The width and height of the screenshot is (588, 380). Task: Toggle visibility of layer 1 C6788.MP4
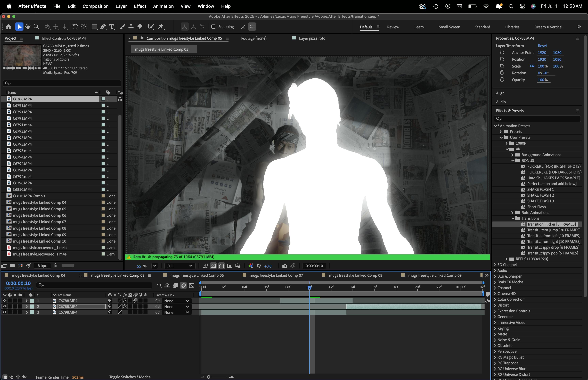pyautogui.click(x=4, y=301)
